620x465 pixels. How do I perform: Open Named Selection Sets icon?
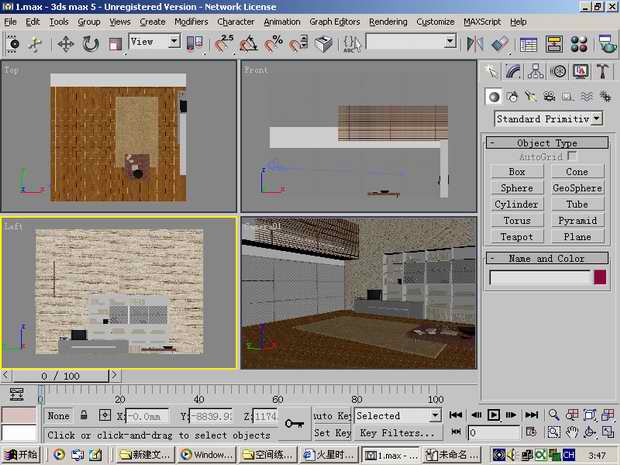(352, 44)
